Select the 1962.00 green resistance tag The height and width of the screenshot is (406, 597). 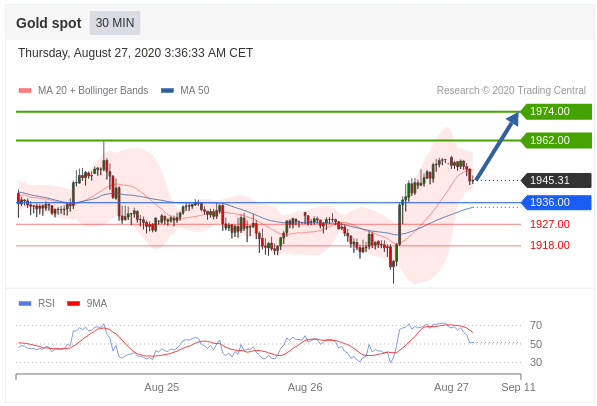(556, 140)
